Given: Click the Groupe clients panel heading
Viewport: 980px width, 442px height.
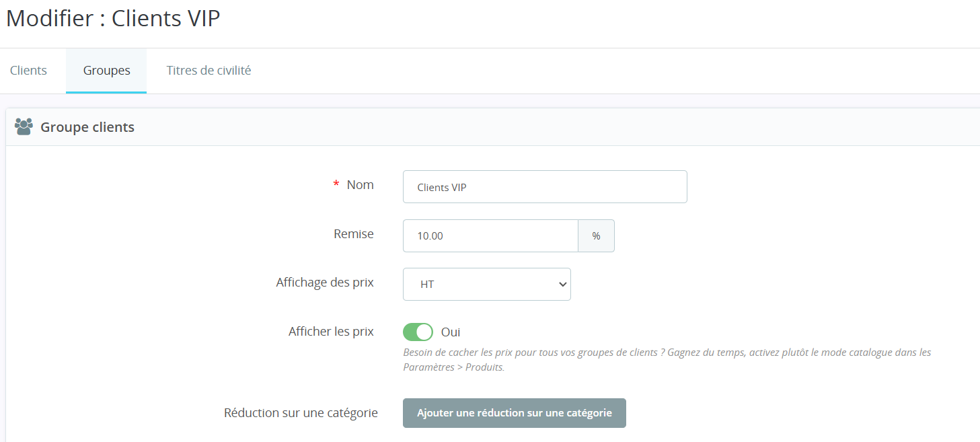Looking at the screenshot, I should tap(87, 127).
